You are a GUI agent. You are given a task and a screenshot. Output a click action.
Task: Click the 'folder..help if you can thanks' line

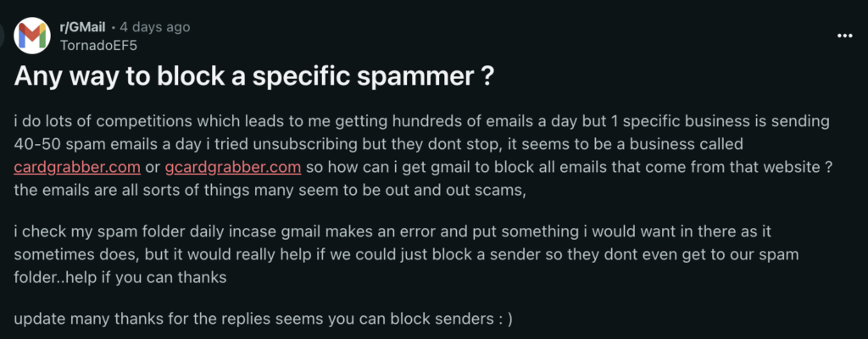(120, 277)
